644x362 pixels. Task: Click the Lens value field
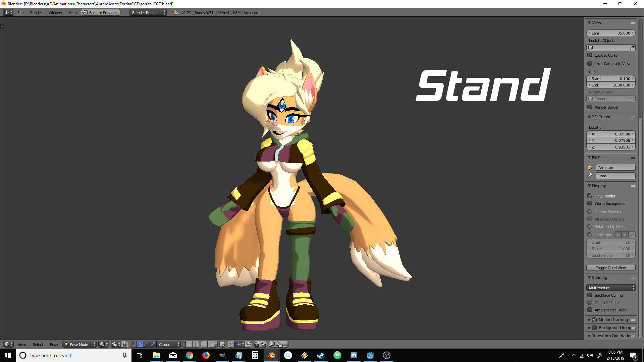[x=611, y=33]
